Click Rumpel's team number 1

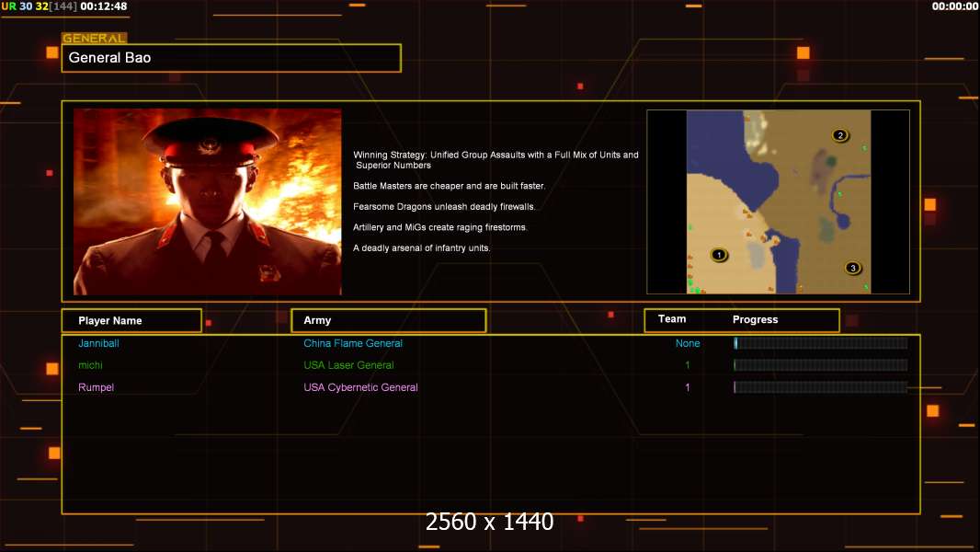(x=688, y=387)
